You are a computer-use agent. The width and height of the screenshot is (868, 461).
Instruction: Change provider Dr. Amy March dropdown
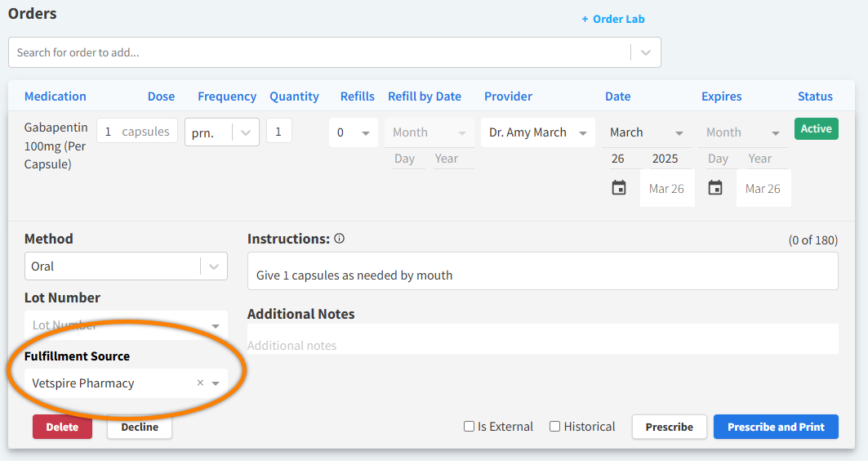point(583,132)
